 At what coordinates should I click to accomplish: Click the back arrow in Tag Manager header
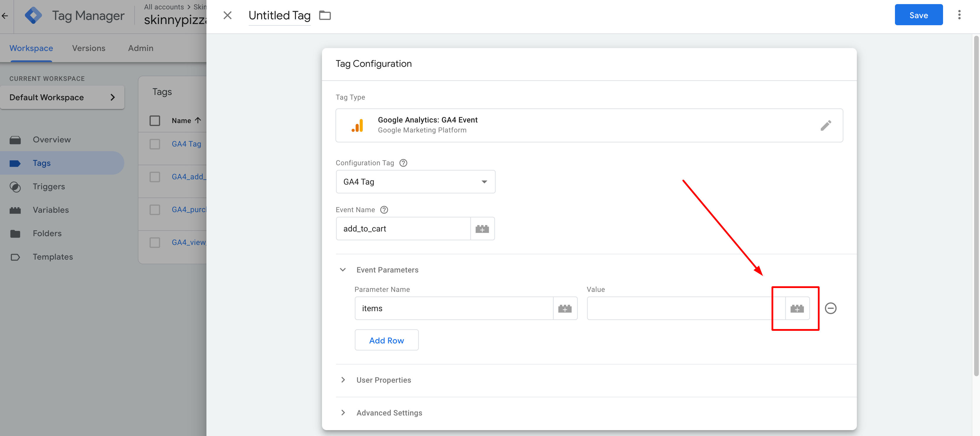pyautogui.click(x=5, y=16)
